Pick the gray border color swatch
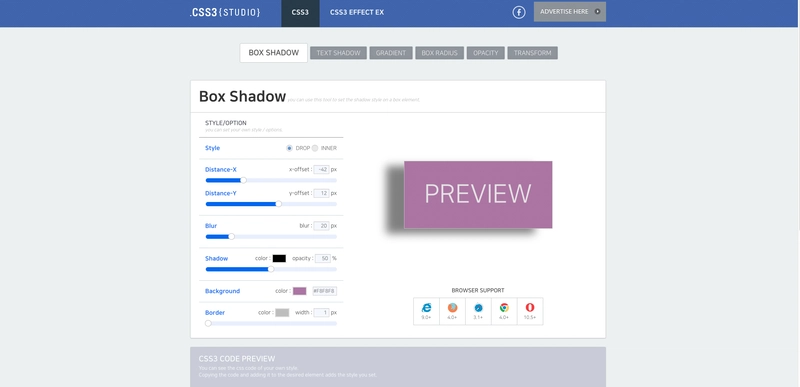Image resolution: width=800 pixels, height=387 pixels. coord(282,313)
